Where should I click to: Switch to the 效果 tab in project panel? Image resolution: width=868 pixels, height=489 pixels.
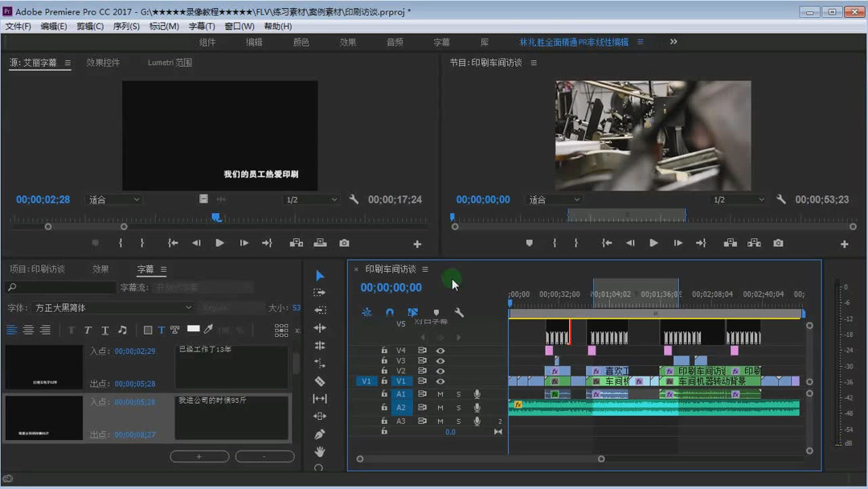coord(100,269)
